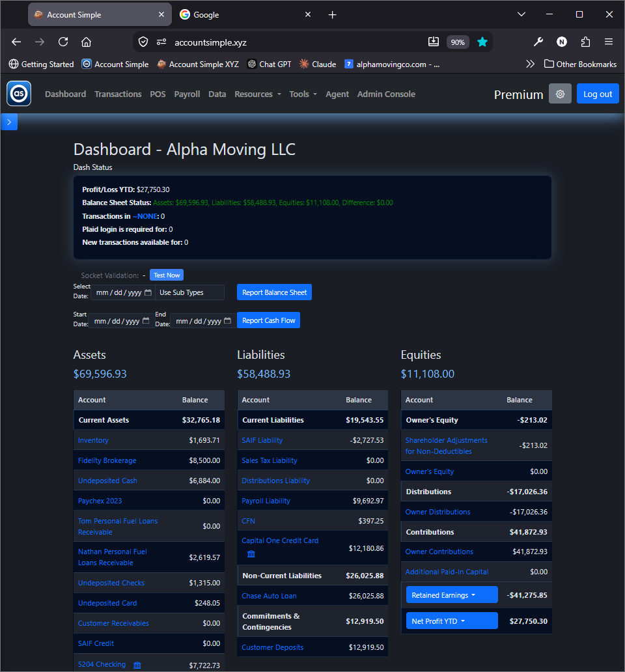Image resolution: width=625 pixels, height=672 pixels.
Task: Click the Start Date input field
Action: pos(120,320)
